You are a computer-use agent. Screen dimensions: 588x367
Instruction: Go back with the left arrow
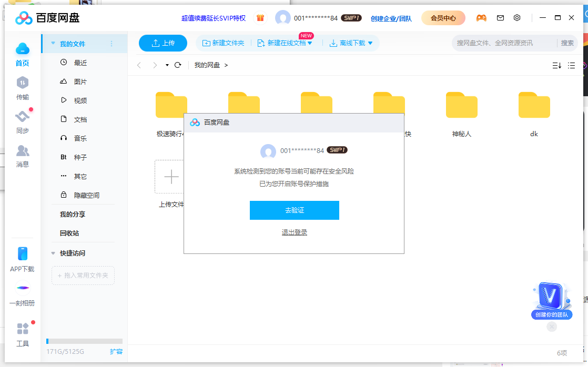(139, 65)
